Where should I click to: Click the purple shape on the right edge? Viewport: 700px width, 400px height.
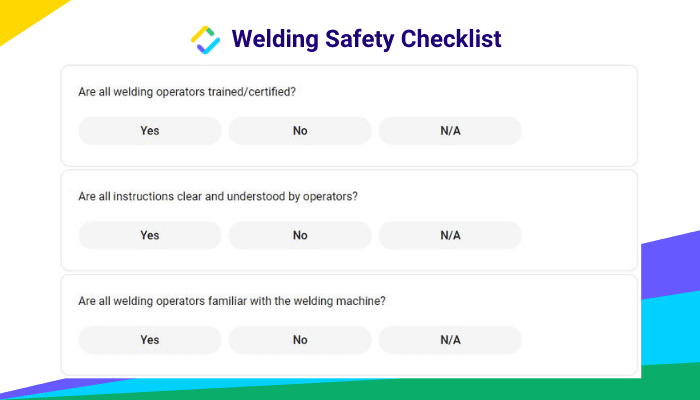coord(671,268)
